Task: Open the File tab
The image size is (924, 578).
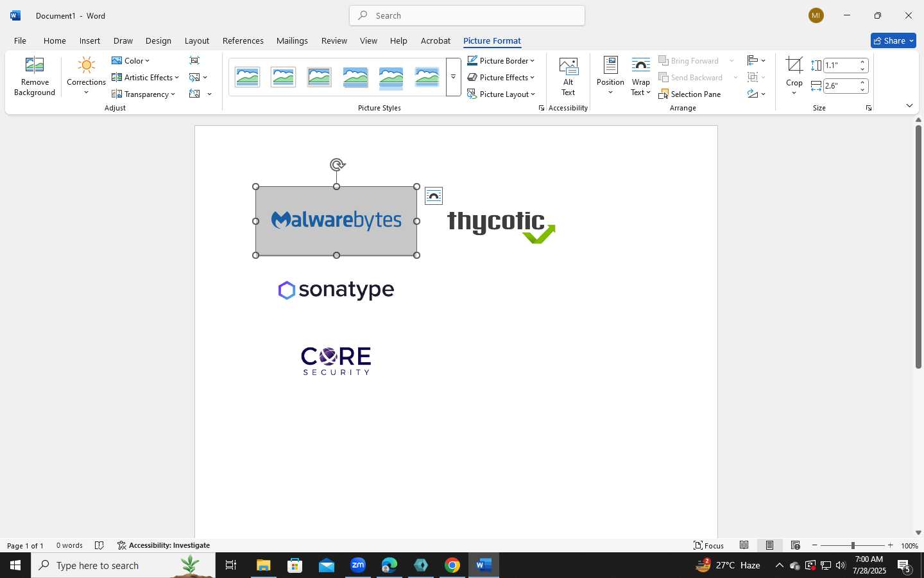Action: [20, 40]
